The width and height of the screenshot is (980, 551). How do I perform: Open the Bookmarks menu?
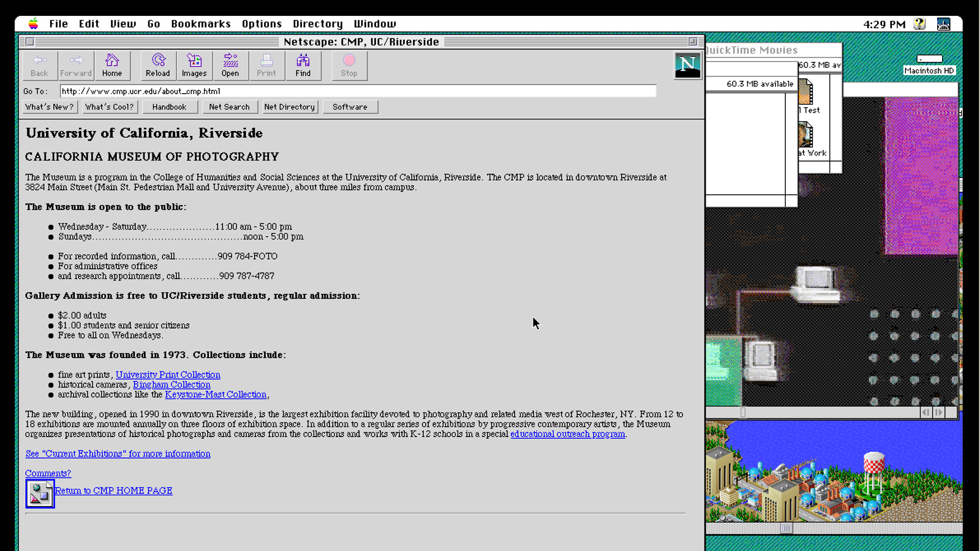201,24
